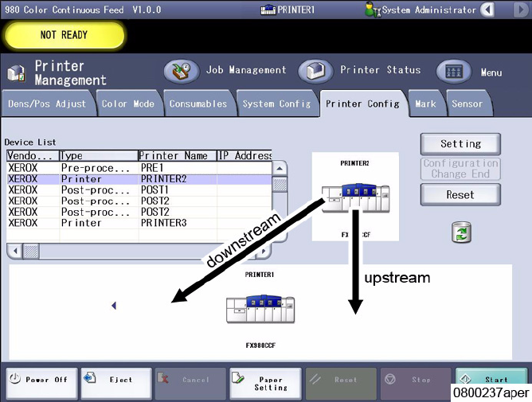Select the PRINTER3 row in Device List

point(139,223)
